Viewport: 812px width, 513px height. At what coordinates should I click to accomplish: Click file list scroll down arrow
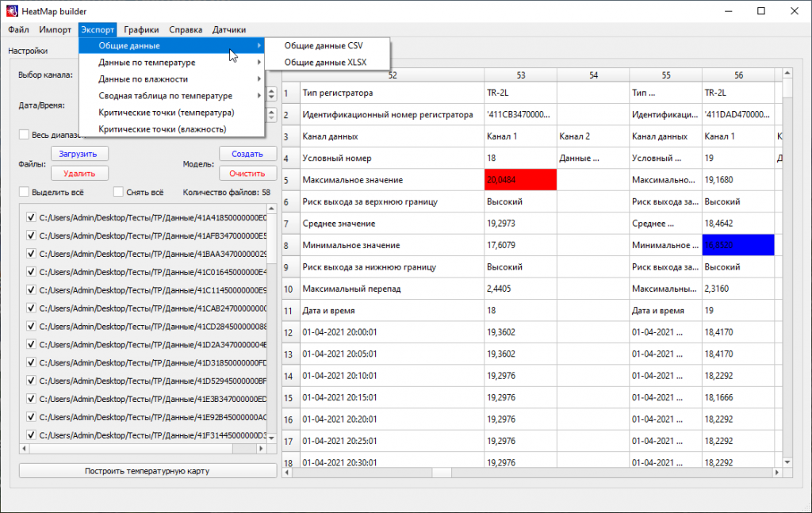click(271, 438)
